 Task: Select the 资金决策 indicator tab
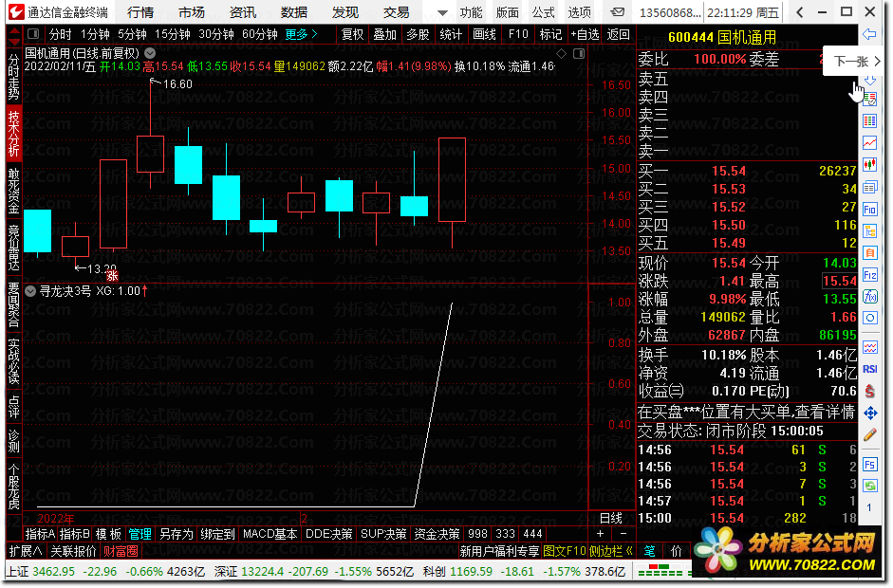[437, 534]
